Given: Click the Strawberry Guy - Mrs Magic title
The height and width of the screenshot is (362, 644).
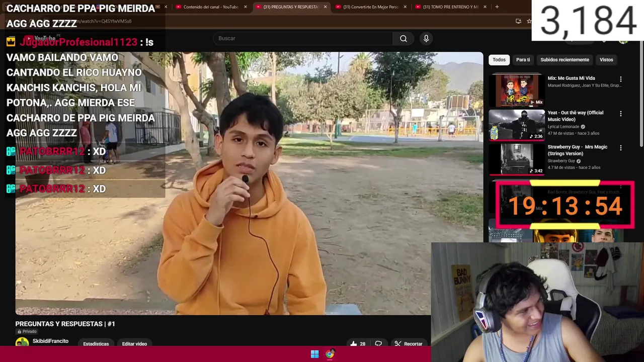Looking at the screenshot, I should [578, 150].
